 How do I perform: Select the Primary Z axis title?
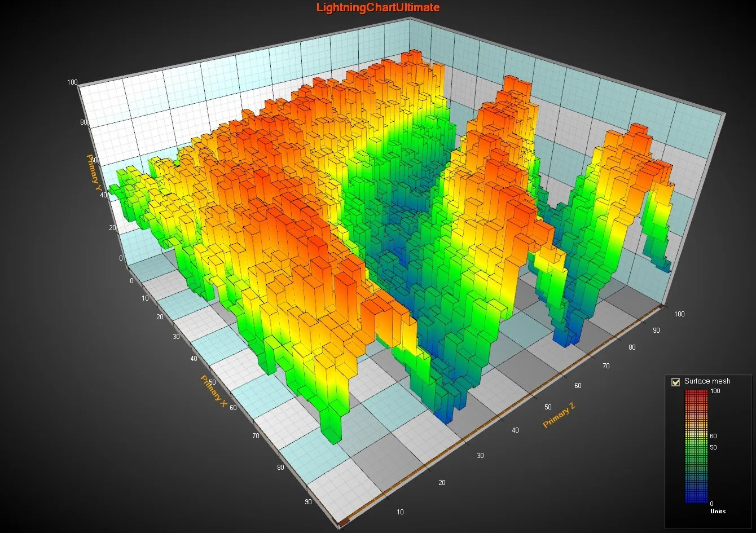coord(559,415)
